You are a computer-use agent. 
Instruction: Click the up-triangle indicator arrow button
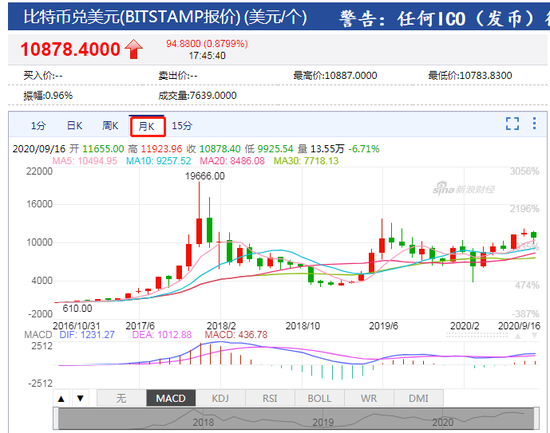coord(61,398)
